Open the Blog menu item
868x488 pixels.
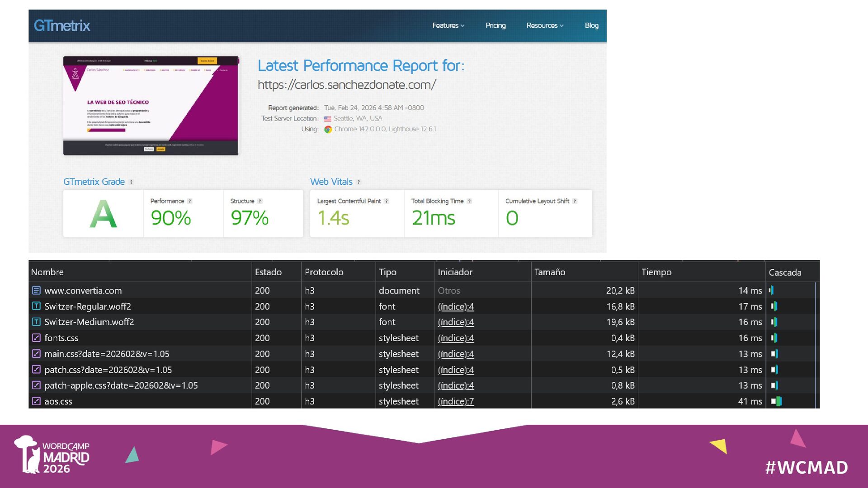[591, 26]
